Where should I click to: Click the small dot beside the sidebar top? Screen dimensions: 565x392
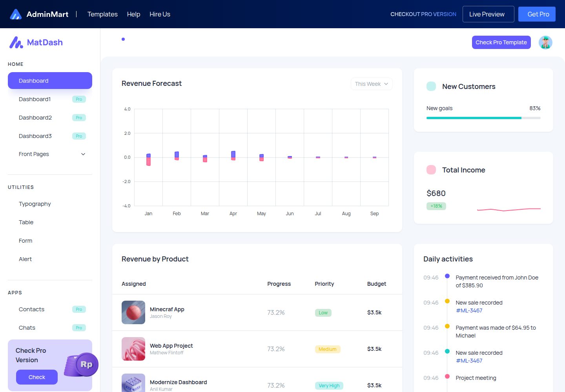[x=123, y=39]
